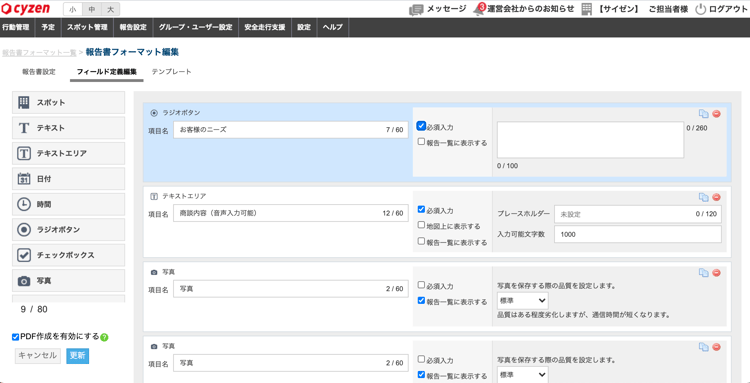Delete the 商談内容 text area field

click(x=716, y=197)
